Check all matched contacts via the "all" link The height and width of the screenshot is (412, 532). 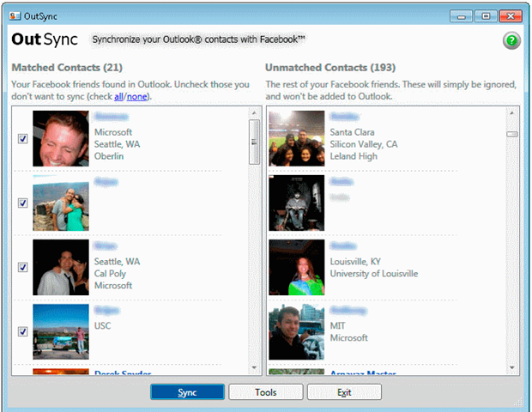coord(118,97)
